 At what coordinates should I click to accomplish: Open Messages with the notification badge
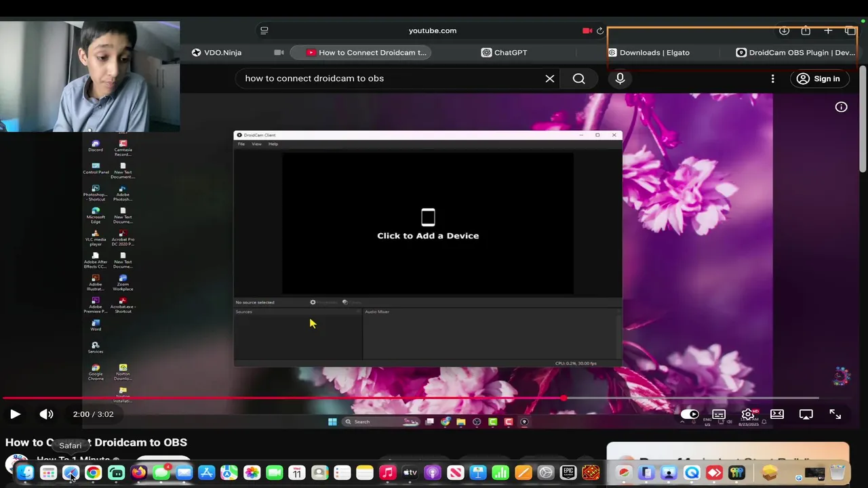[x=161, y=472]
